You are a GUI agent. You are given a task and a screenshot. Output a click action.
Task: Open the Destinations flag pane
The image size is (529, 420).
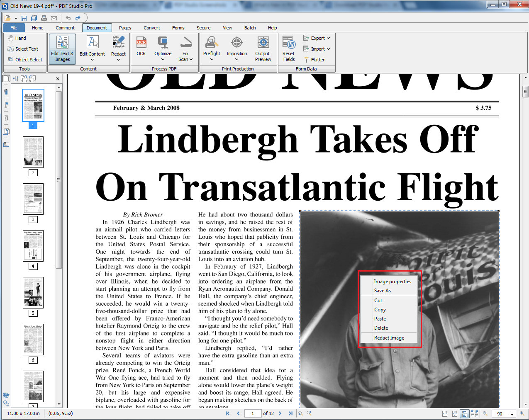6,105
